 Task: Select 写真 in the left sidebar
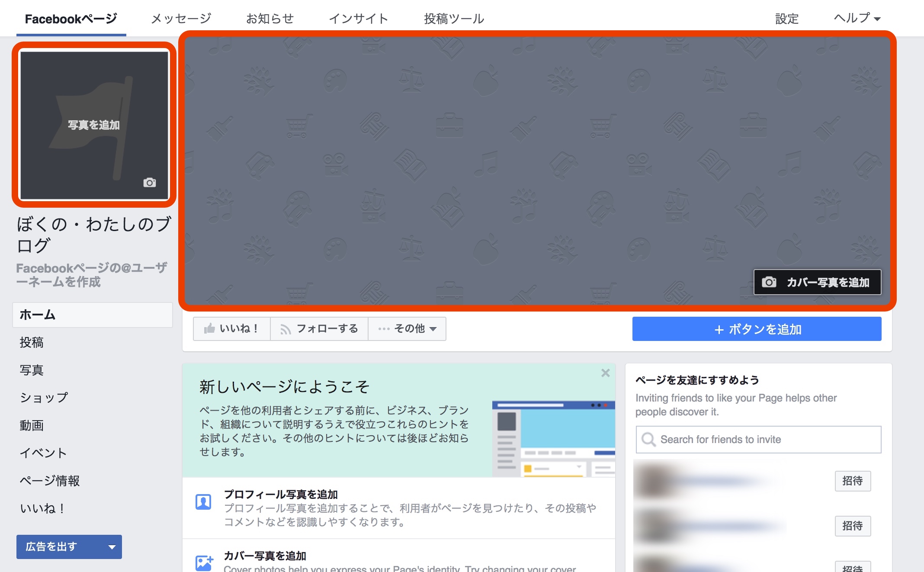click(32, 370)
